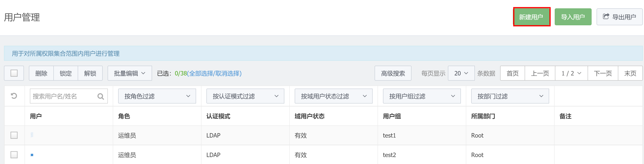Go to 首页 first page

click(512, 73)
